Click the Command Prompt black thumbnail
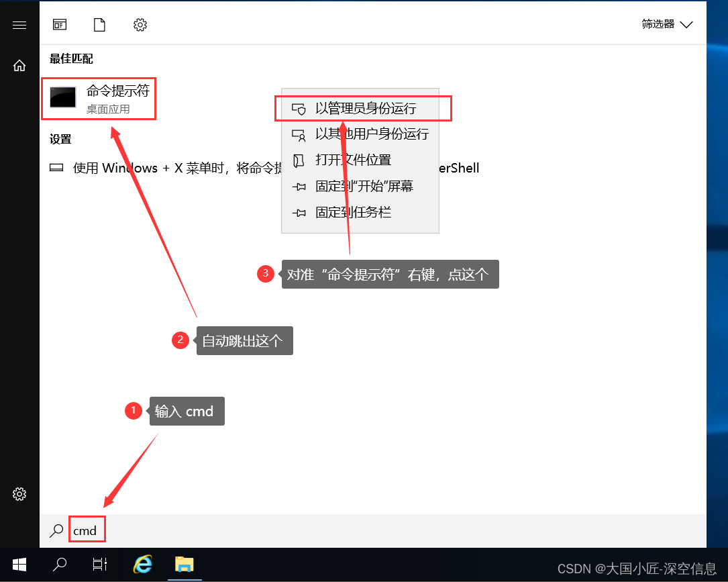728x582 pixels. coord(62,97)
